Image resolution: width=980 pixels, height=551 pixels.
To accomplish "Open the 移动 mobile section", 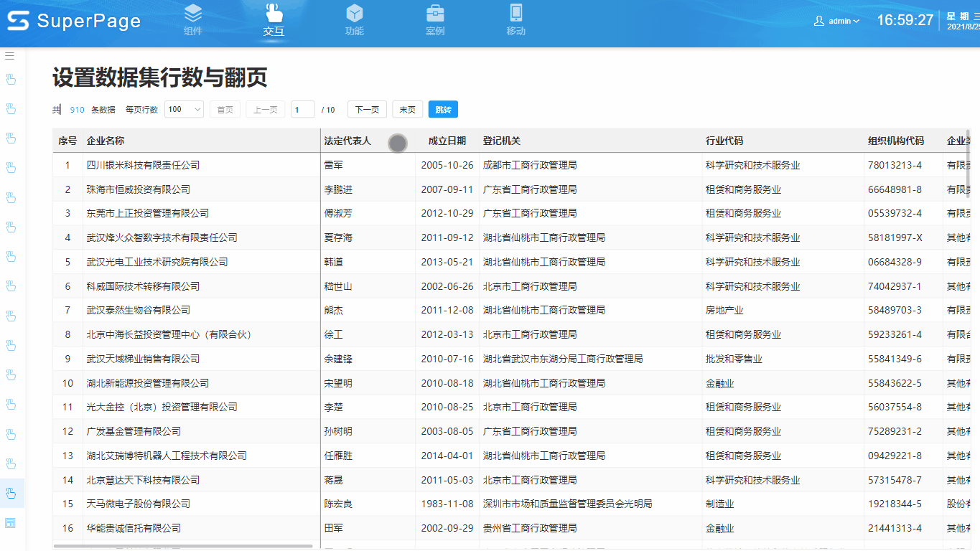I will pos(515,20).
